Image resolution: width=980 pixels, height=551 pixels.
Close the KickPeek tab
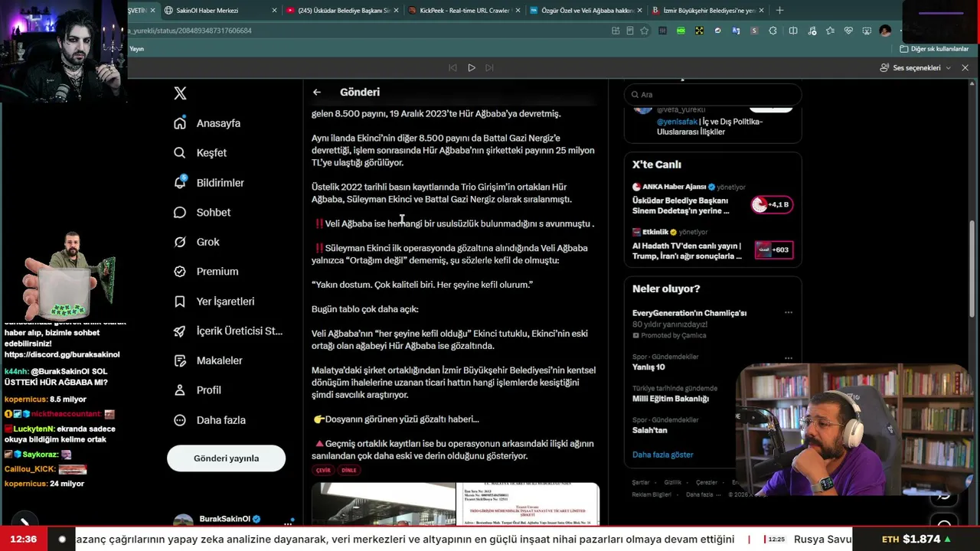point(518,11)
